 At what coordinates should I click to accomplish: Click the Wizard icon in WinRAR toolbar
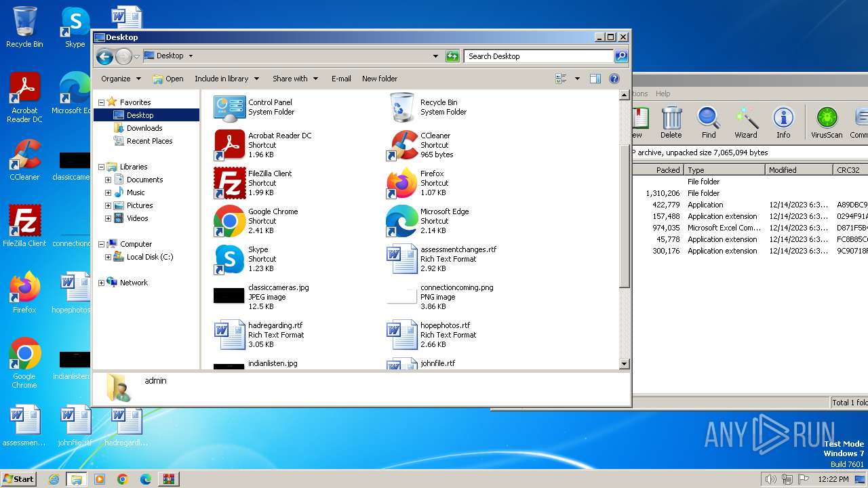(x=746, y=123)
